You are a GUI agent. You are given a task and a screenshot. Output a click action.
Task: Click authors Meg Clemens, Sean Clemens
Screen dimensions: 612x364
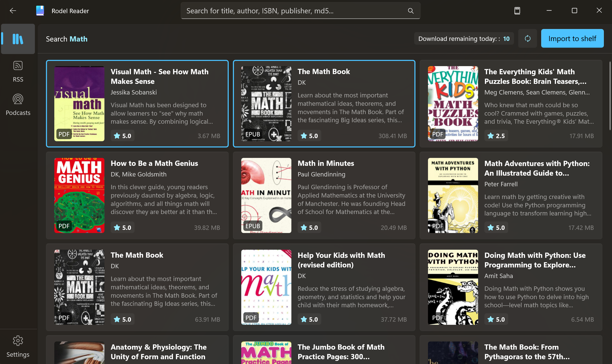pyautogui.click(x=537, y=92)
